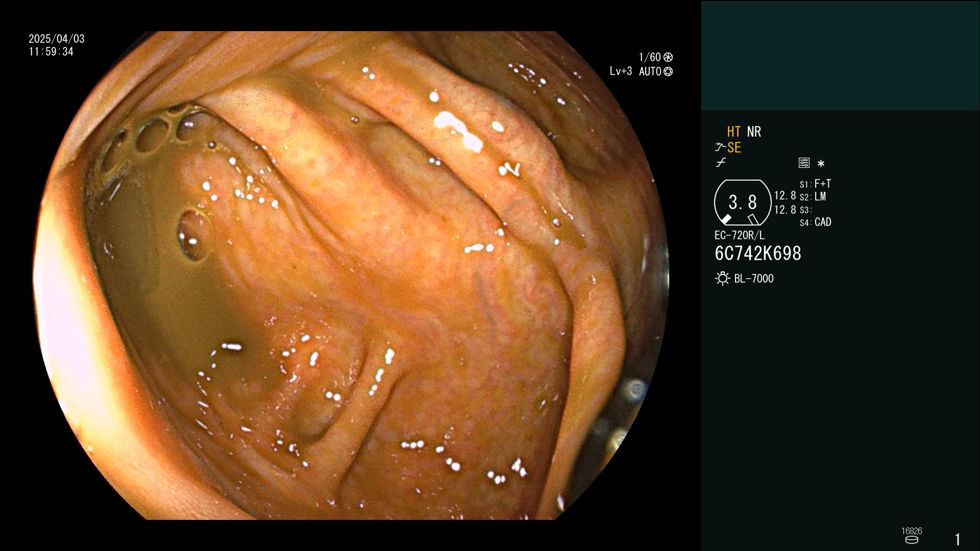Click the NR noise reduction label
This screenshot has height=551, width=980.
point(754,132)
